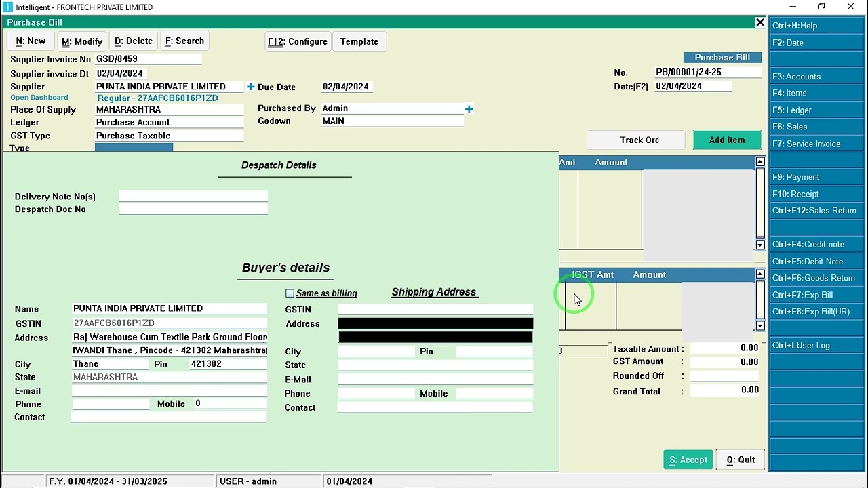Open Ctrl+F6: Goods Return menu item
Viewport: 868px width, 488px height.
click(x=816, y=278)
